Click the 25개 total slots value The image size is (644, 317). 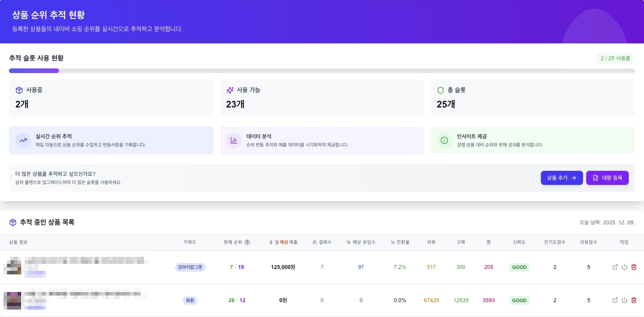click(446, 104)
